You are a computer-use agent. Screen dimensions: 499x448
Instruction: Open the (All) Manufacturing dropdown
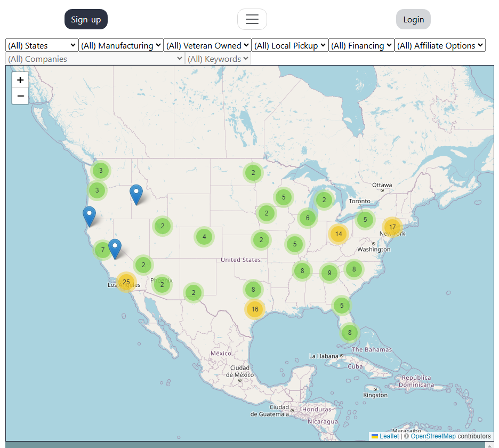point(121,45)
